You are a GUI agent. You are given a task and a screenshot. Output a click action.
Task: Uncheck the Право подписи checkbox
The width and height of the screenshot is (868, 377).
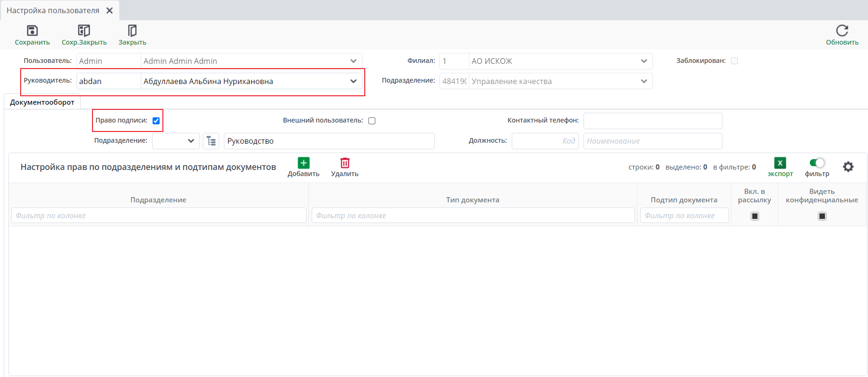point(156,121)
